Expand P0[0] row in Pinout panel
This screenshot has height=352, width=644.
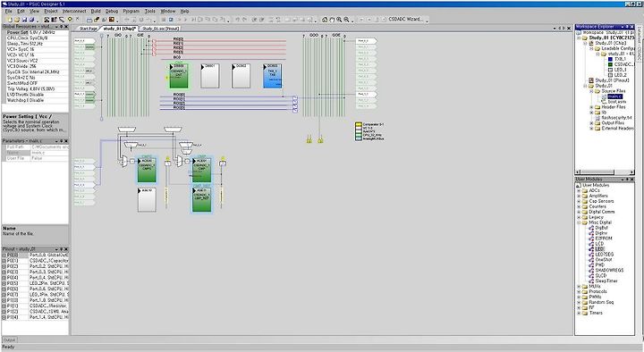pyautogui.click(x=4, y=256)
